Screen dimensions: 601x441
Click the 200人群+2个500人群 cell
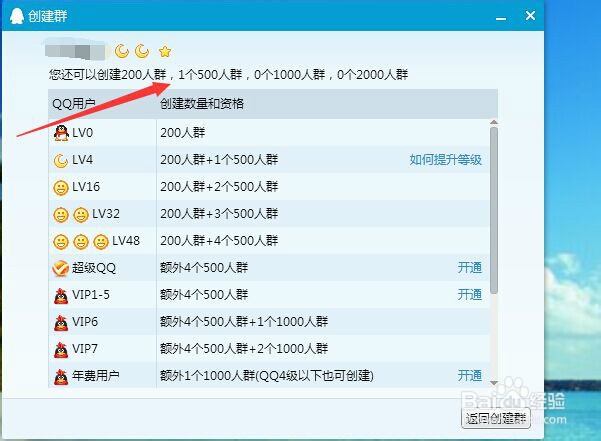[219, 187]
